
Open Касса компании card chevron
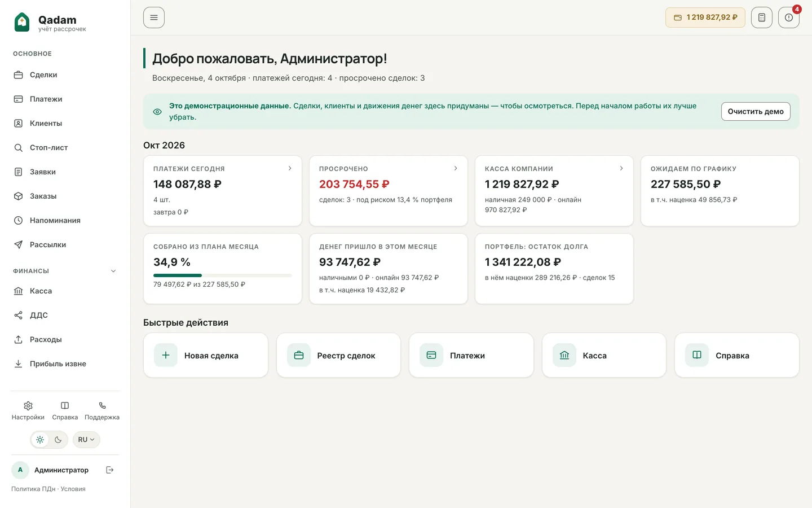tap(621, 169)
